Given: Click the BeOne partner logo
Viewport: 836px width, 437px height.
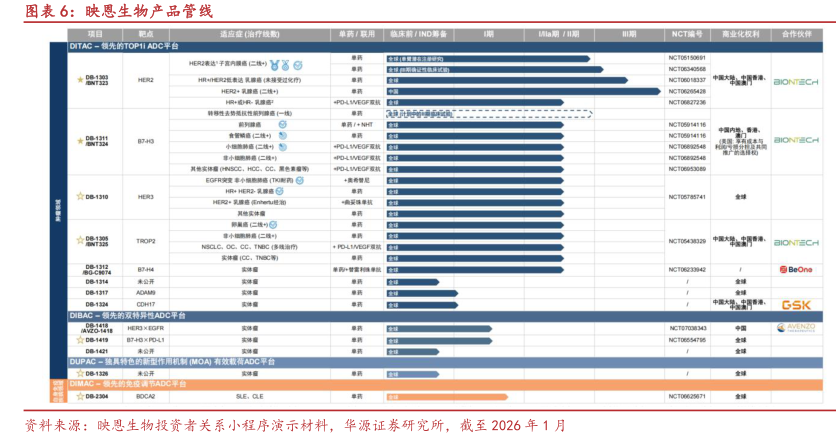Looking at the screenshot, I should 796,269.
